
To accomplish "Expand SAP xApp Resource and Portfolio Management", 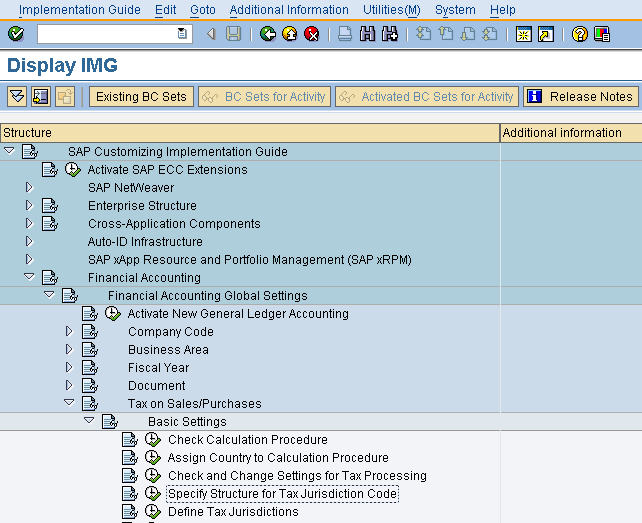I will pos(29,259).
